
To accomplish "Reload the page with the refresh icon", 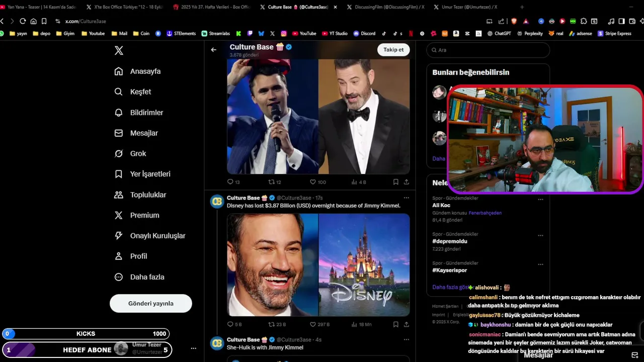I will [x=23, y=21].
